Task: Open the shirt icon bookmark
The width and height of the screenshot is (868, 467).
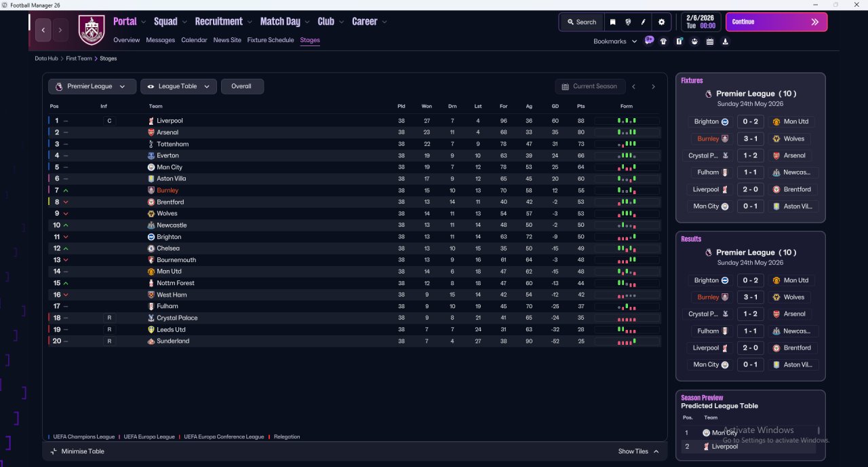Action: [663, 41]
